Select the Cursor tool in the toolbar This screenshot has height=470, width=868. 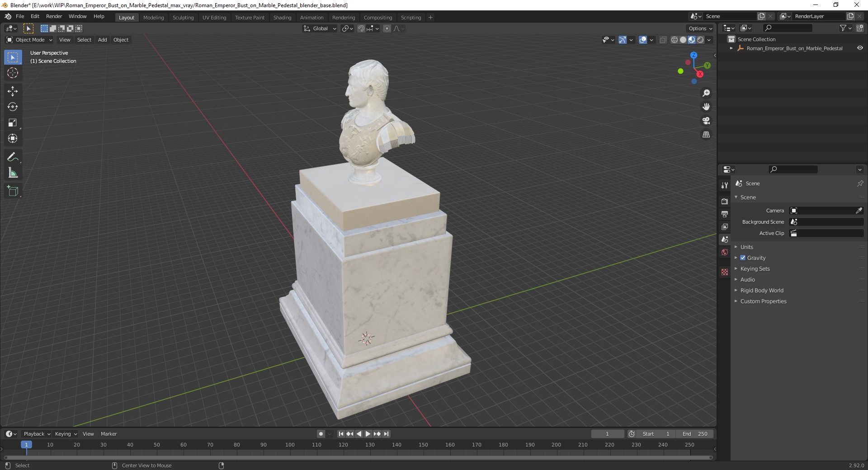pyautogui.click(x=13, y=73)
